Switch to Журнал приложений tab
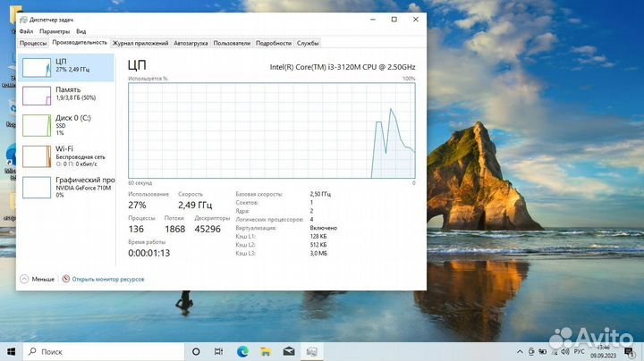644x361 pixels. pyautogui.click(x=140, y=43)
